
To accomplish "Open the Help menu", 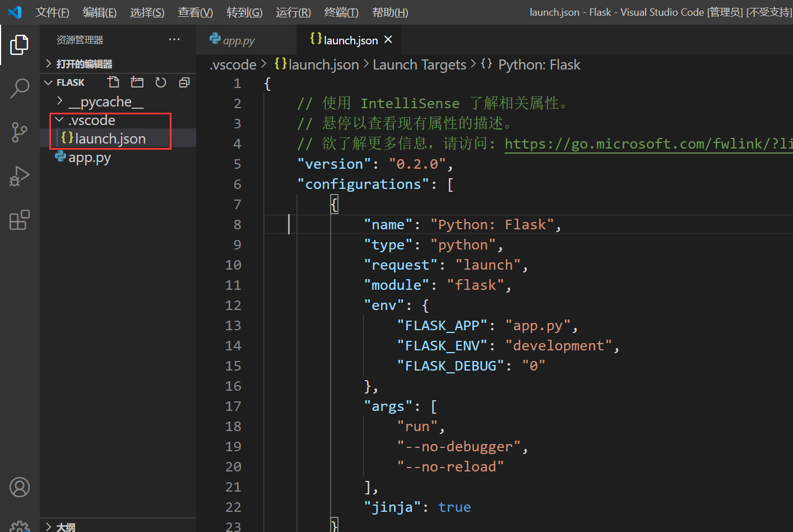I will 390,12.
